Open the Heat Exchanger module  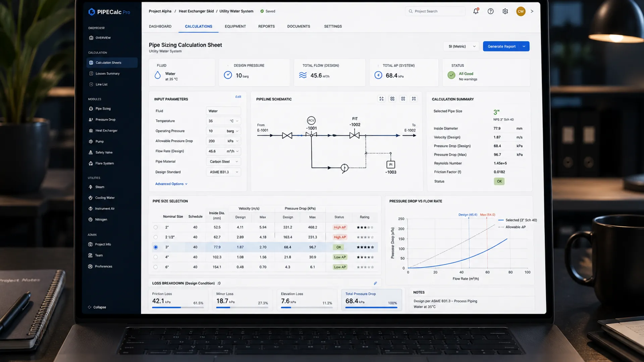(x=103, y=130)
